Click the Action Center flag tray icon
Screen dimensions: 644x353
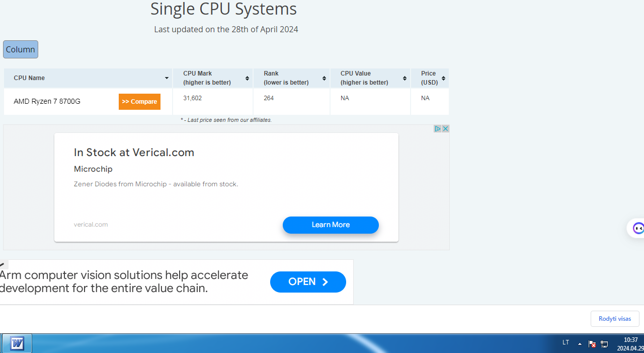(592, 344)
